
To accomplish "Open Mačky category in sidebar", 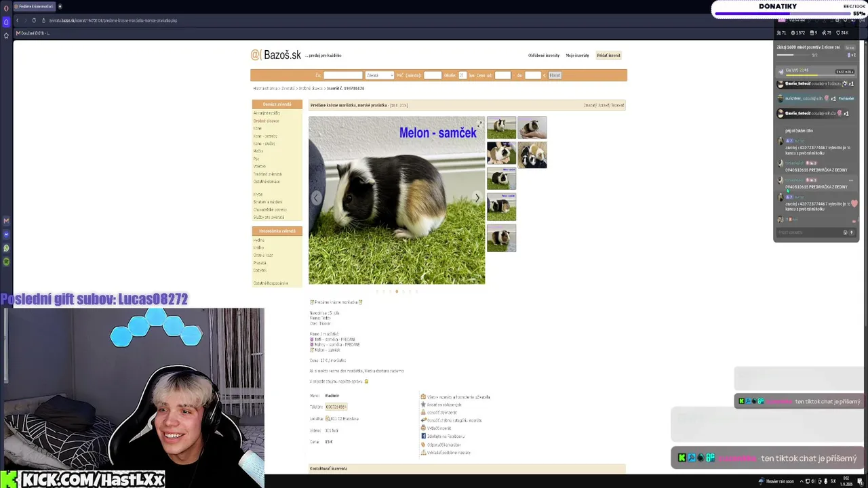I will (x=258, y=151).
